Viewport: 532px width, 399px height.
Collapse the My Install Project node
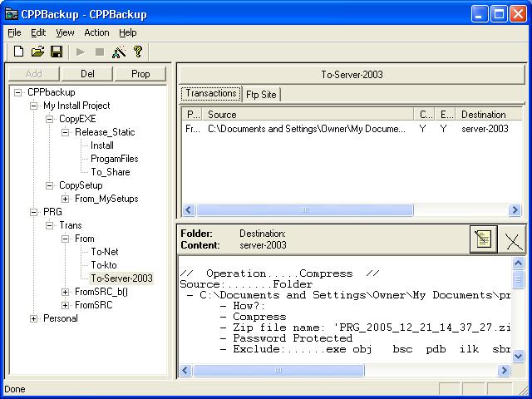34,106
